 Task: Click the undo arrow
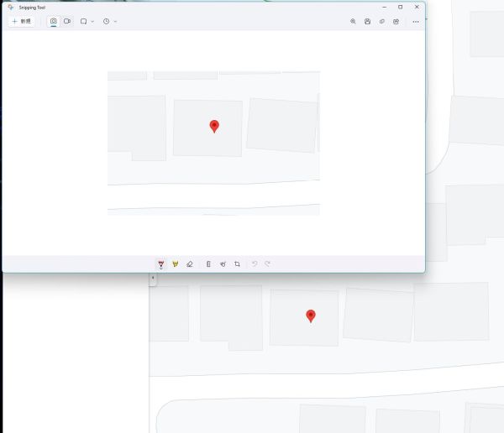point(254,264)
